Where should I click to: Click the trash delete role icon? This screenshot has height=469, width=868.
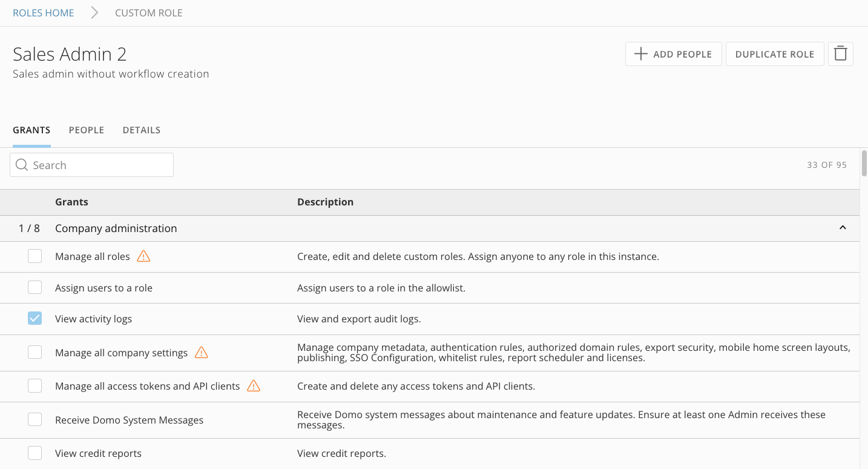(840, 54)
